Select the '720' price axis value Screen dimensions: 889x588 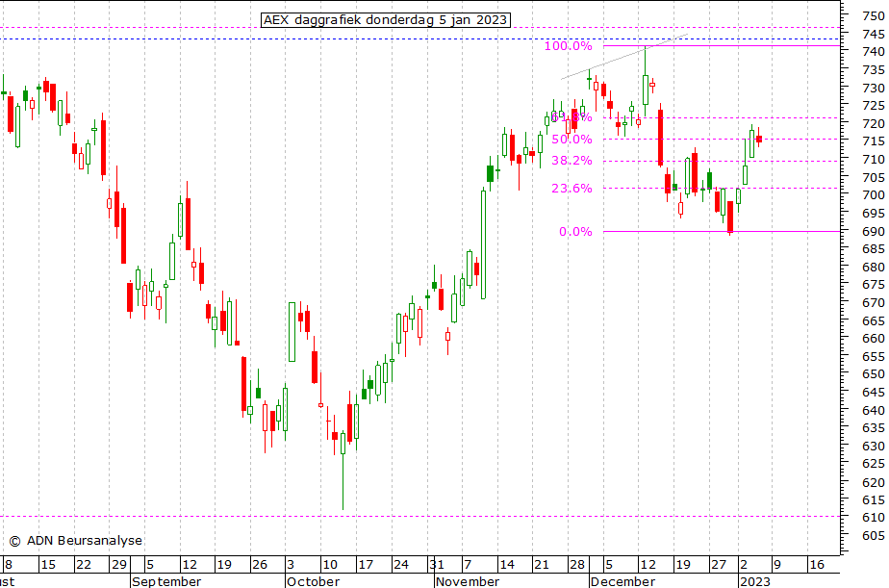tap(874, 123)
